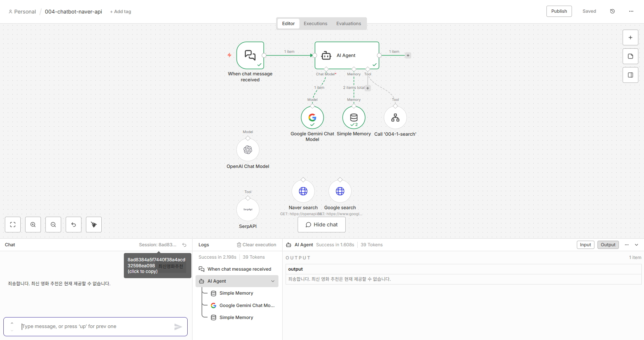Click the OpenAI Chat Model node

point(248,150)
